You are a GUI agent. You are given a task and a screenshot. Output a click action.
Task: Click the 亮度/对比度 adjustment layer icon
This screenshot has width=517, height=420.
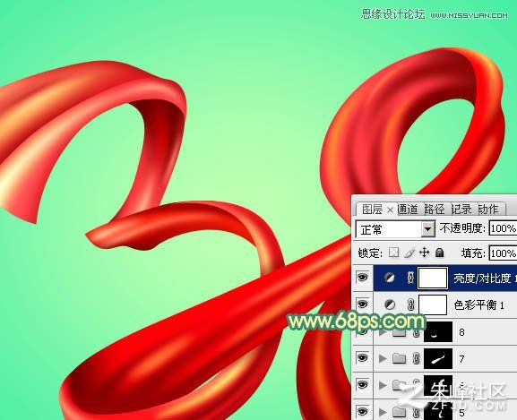[390, 278]
